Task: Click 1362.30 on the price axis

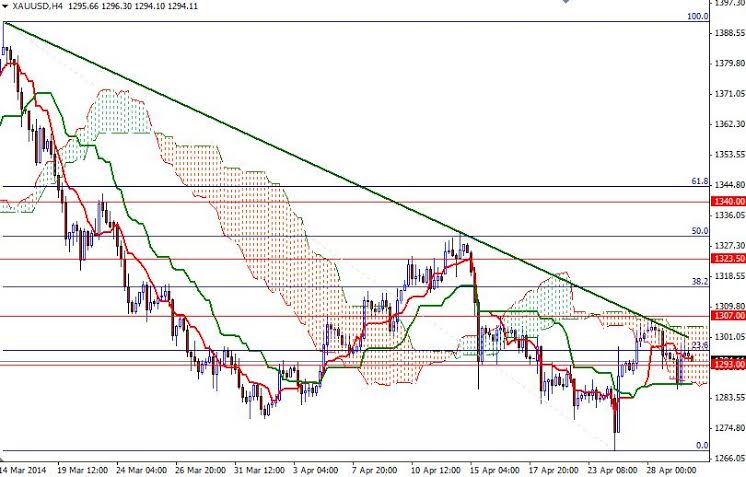Action: pos(729,124)
